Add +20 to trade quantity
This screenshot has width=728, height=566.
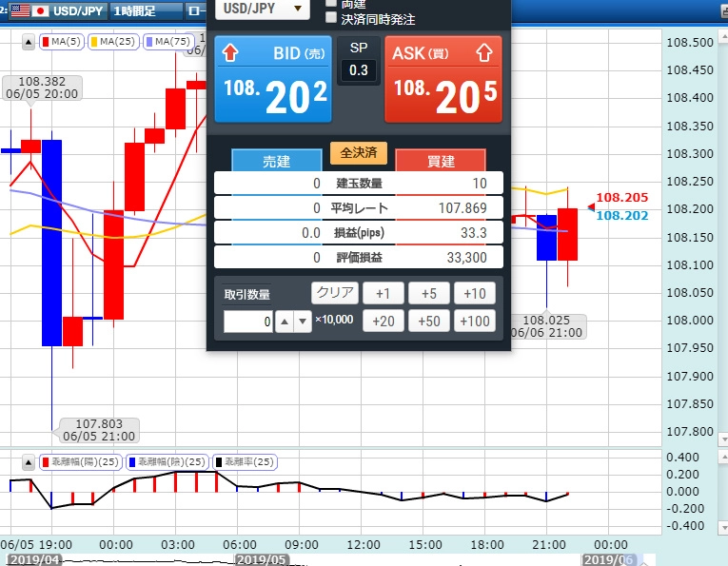[384, 321]
